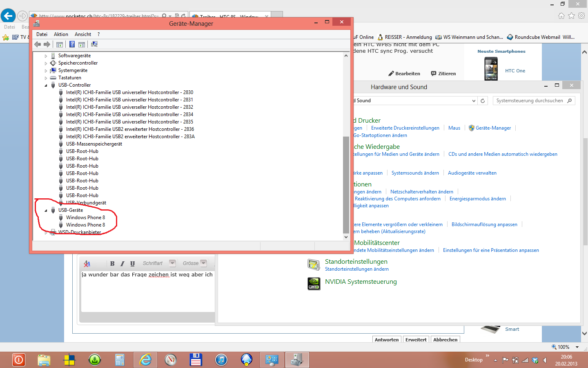The height and width of the screenshot is (368, 588).
Task: Click the Bearbeiten button on forum post
Action: click(x=404, y=74)
